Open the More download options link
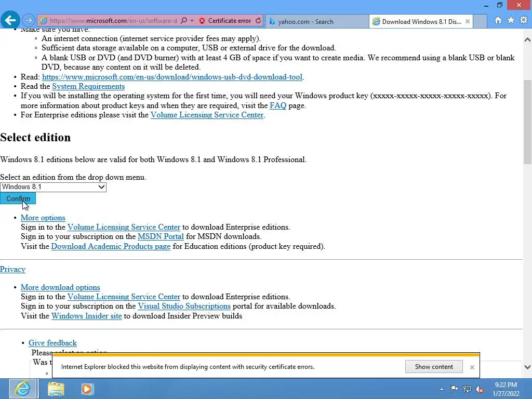This screenshot has width=532, height=399. [60, 287]
